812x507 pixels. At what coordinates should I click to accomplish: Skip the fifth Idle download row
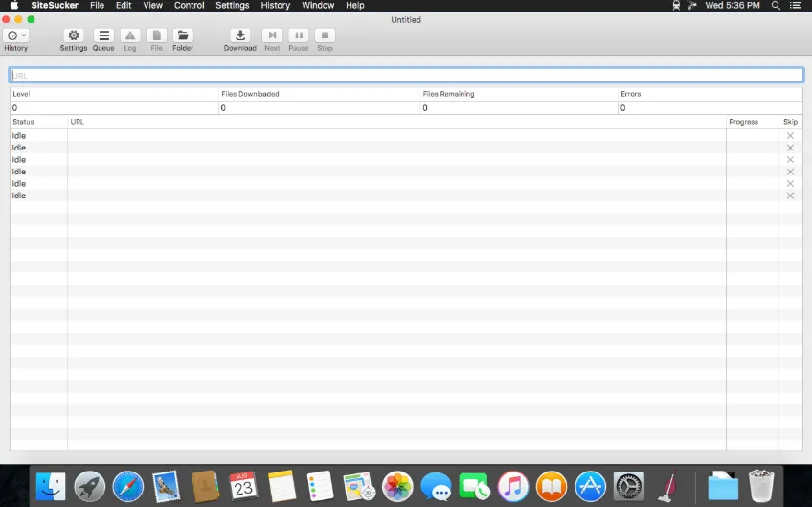[x=790, y=183]
